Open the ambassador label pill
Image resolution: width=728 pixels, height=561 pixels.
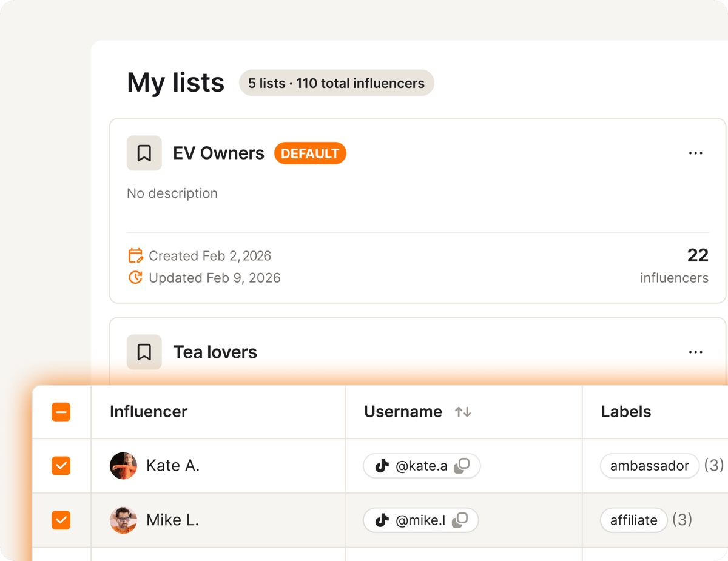(x=649, y=466)
